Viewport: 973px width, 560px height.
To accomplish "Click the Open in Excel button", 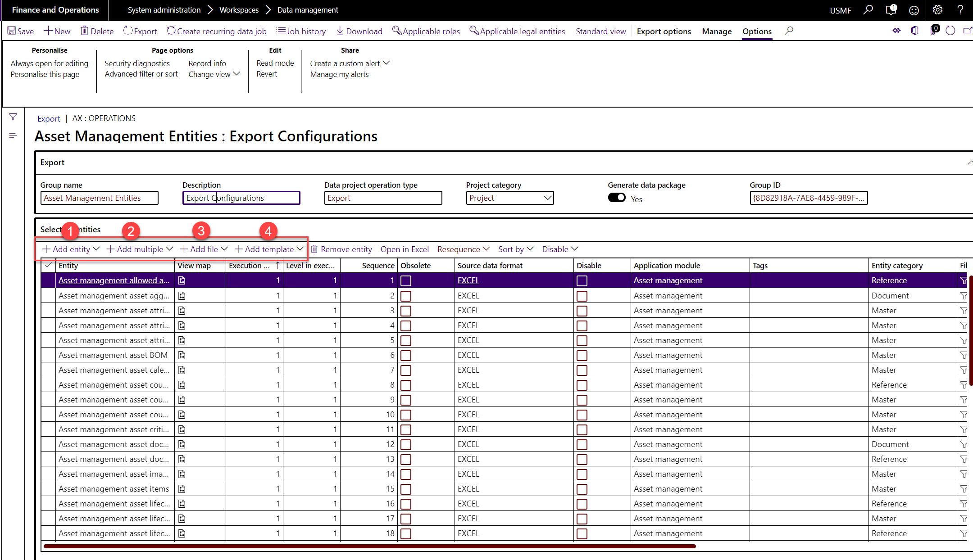I will coord(405,249).
